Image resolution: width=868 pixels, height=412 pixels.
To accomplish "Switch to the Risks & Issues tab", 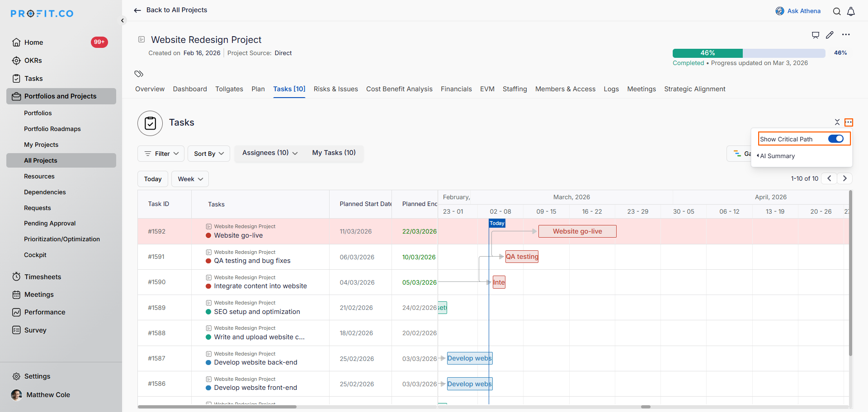I will tap(335, 89).
